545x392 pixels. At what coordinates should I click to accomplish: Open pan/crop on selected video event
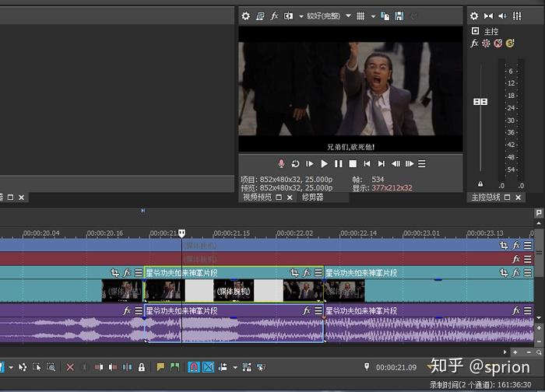pyautogui.click(x=294, y=273)
